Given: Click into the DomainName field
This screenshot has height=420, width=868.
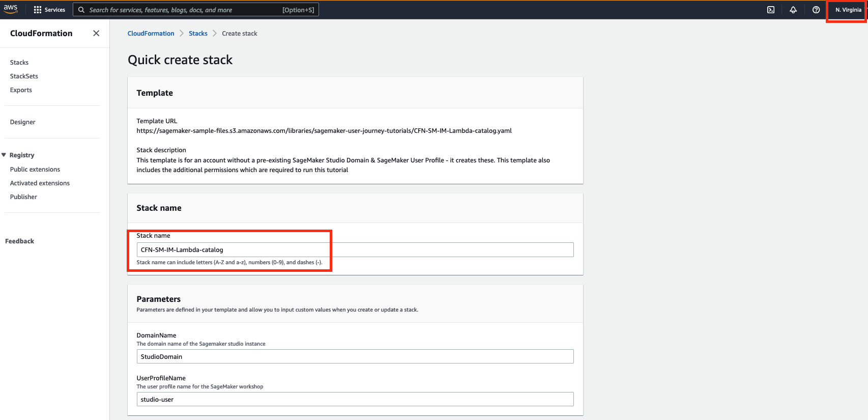Looking at the screenshot, I should [355, 356].
